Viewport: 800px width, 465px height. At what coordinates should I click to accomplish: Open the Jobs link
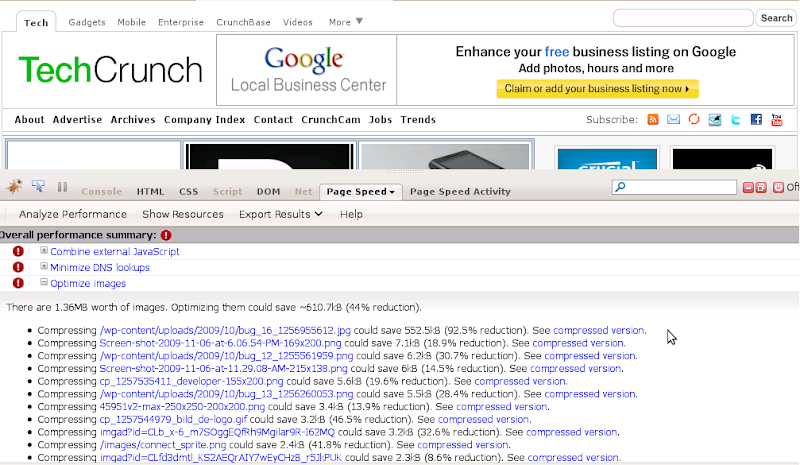coord(380,119)
